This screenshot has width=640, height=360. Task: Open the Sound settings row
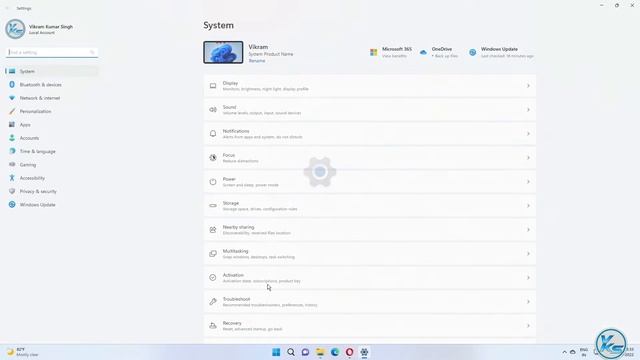click(370, 110)
